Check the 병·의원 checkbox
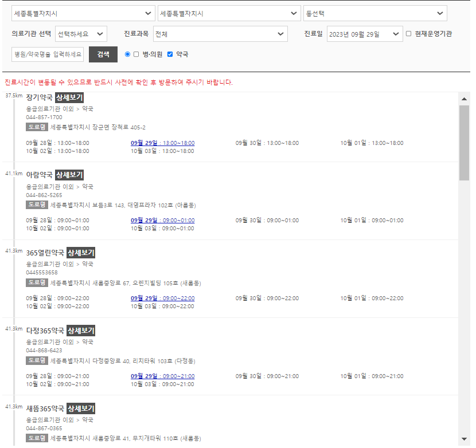Viewport: 476px width, 448px height. 136,54
